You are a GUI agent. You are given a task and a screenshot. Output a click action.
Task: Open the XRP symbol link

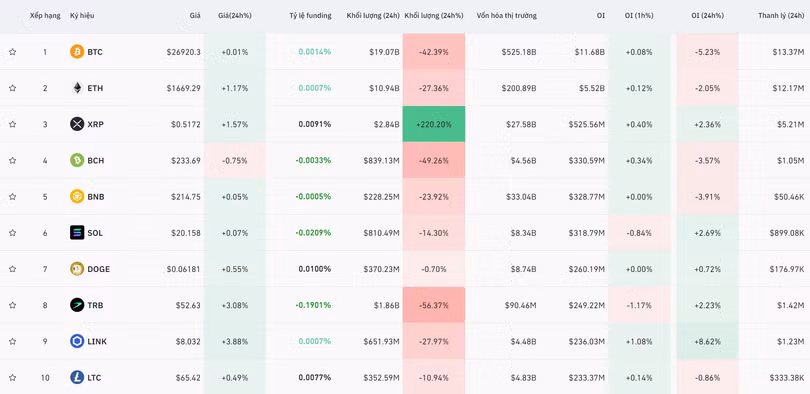[96, 124]
